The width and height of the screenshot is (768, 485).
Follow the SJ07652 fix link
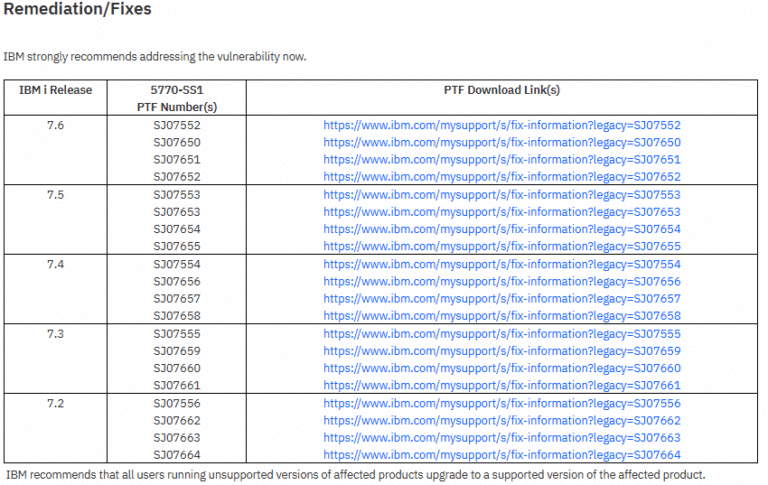[502, 176]
